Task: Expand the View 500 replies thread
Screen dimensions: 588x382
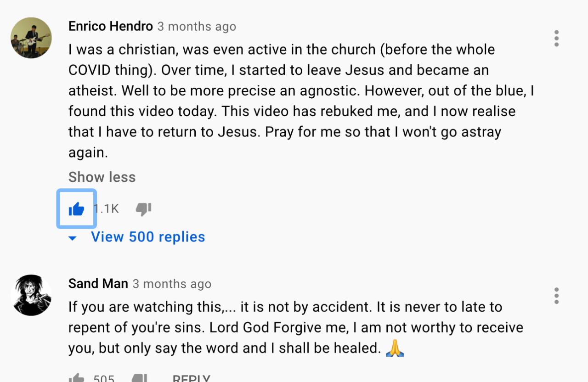Action: pos(147,237)
